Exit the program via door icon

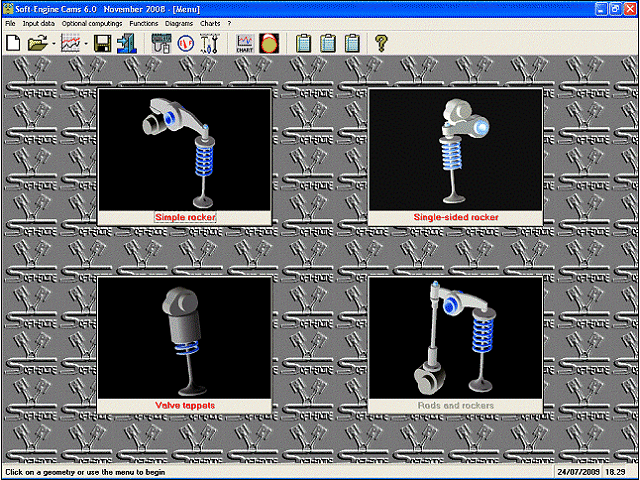point(126,43)
